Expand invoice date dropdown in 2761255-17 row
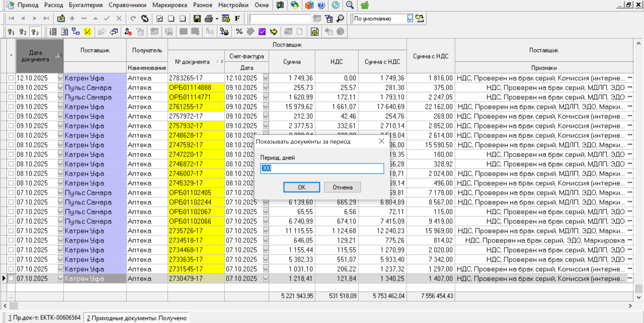Viewport: 644px width, 323px height. pyautogui.click(x=266, y=107)
